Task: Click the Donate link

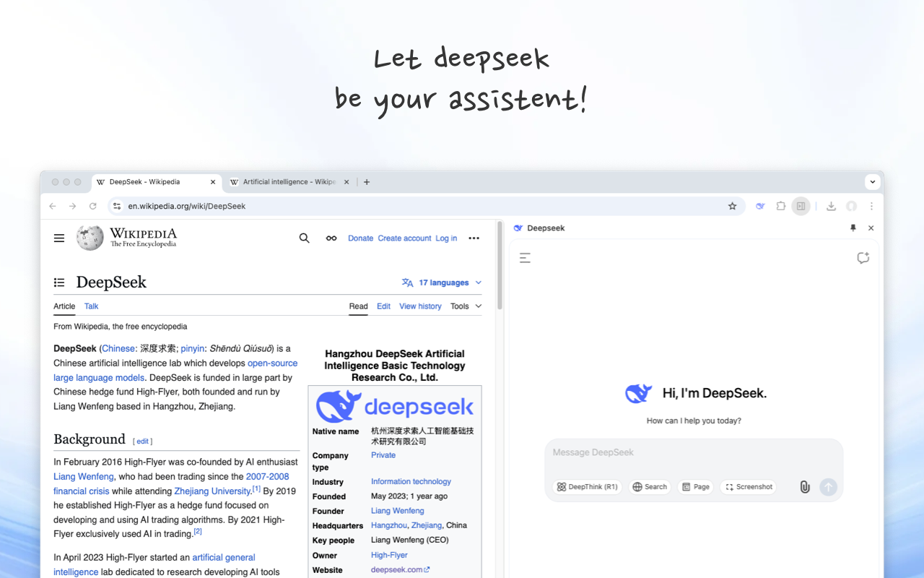Action: (x=360, y=238)
